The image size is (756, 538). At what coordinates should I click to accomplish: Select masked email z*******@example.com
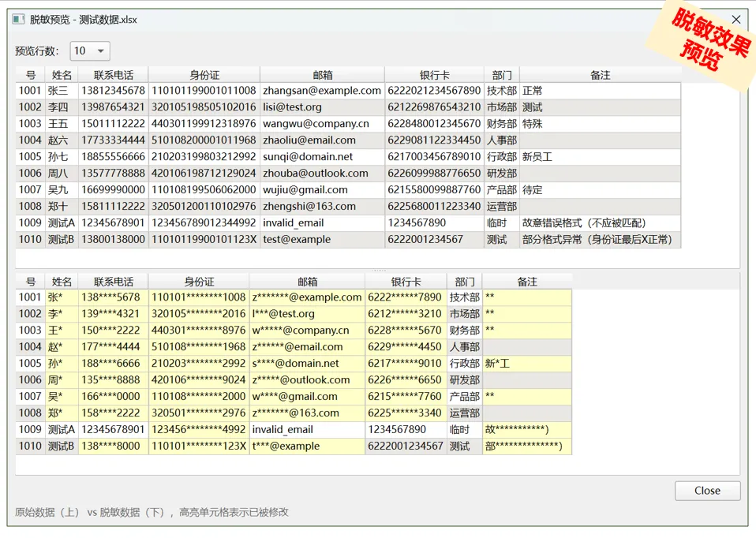[307, 297]
